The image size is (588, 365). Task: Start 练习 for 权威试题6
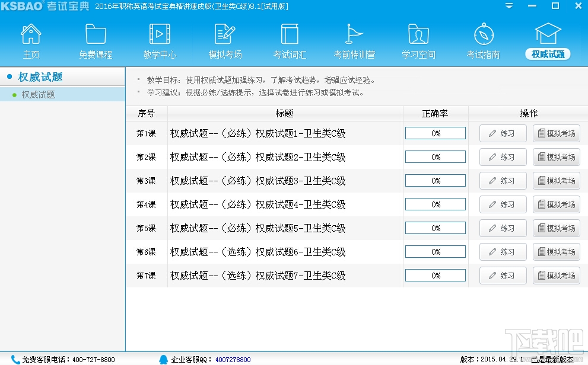coord(503,252)
